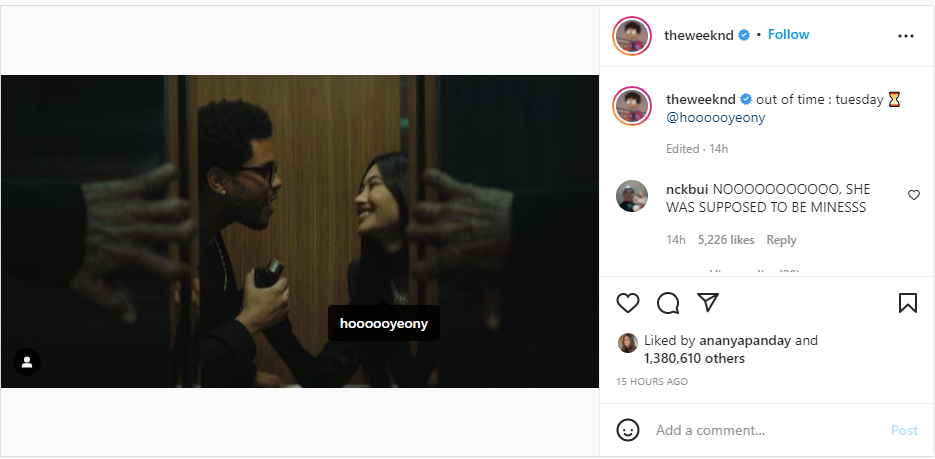This screenshot has height=459, width=935.
Task: Open the three-dot more options menu
Action: [906, 36]
